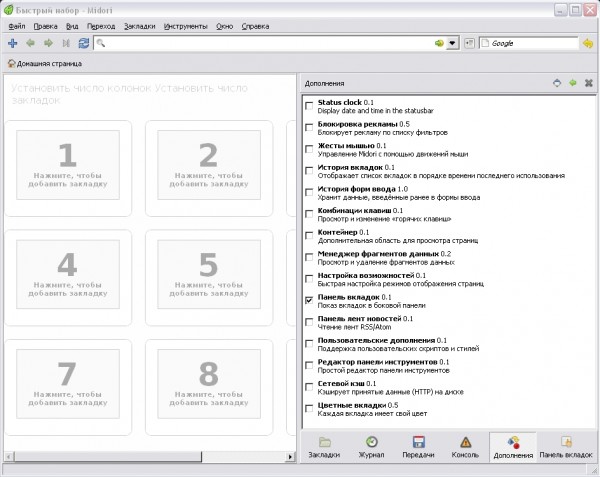Enable the История форм ввода checkbox
Screen dimensions: 600x477
[309, 192]
